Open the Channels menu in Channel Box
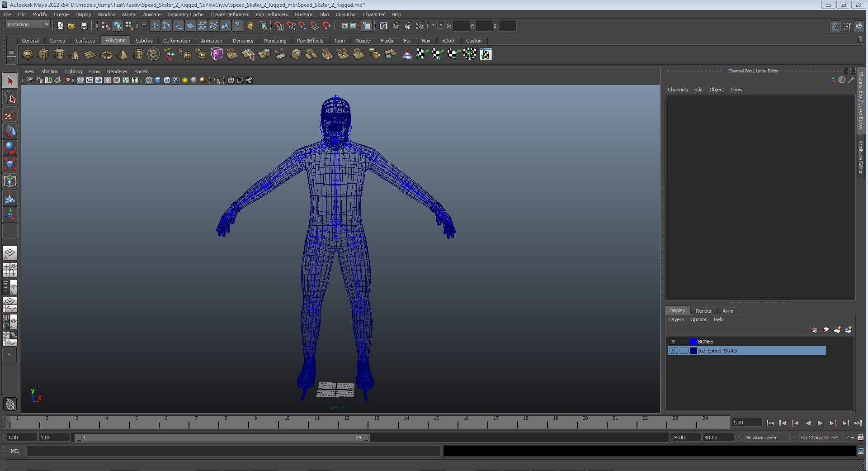This screenshot has width=868, height=471. (678, 90)
